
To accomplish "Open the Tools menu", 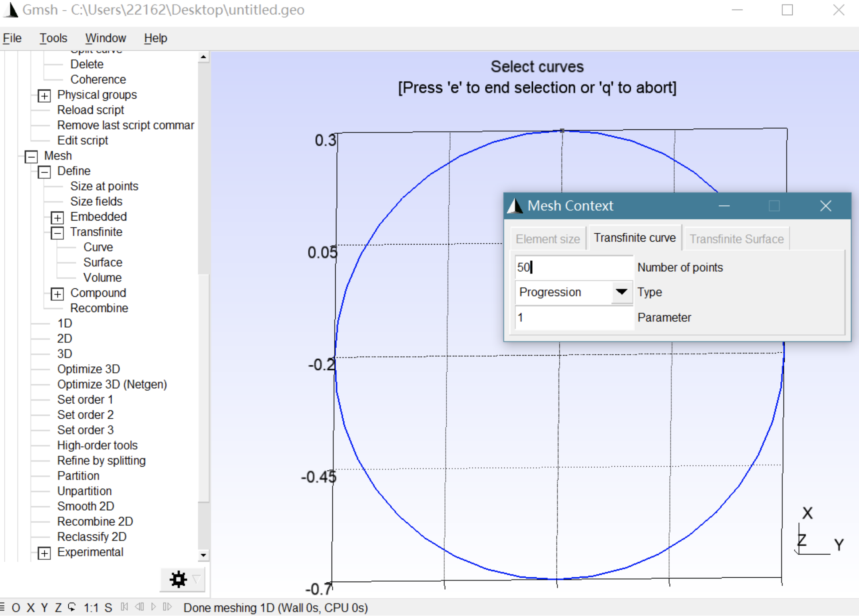I will point(53,38).
